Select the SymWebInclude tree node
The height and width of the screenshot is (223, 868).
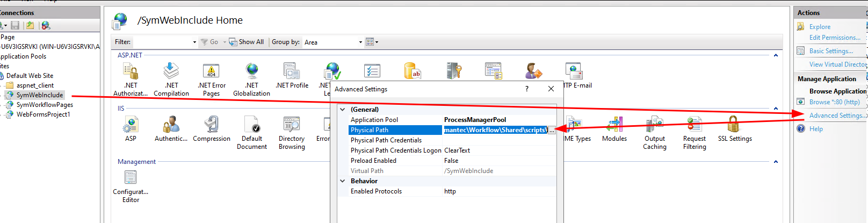click(x=40, y=95)
